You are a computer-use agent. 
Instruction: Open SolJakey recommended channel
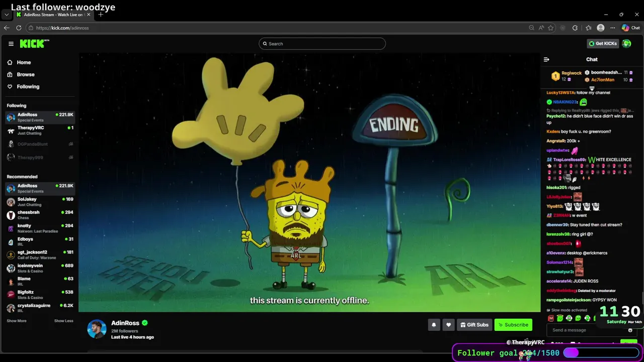pos(40,202)
